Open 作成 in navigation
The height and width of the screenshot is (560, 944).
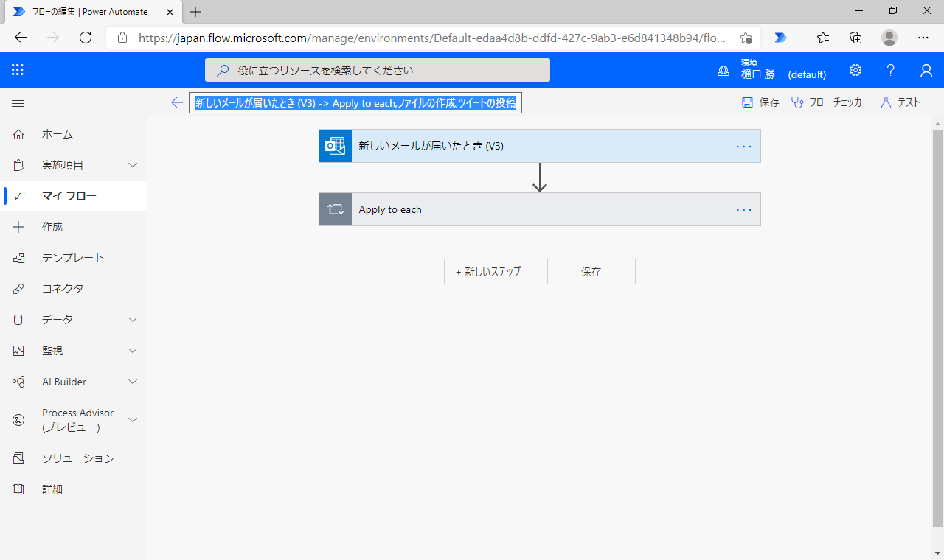pos(74,227)
